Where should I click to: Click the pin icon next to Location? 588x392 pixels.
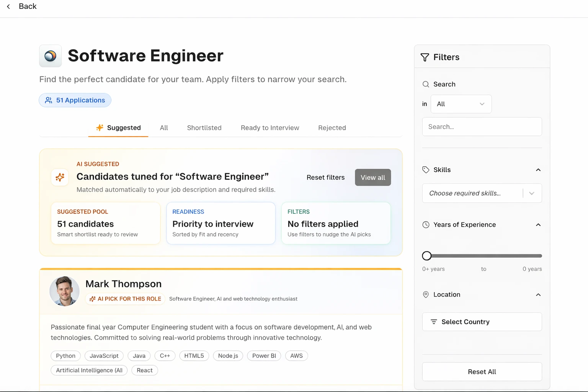426,295
